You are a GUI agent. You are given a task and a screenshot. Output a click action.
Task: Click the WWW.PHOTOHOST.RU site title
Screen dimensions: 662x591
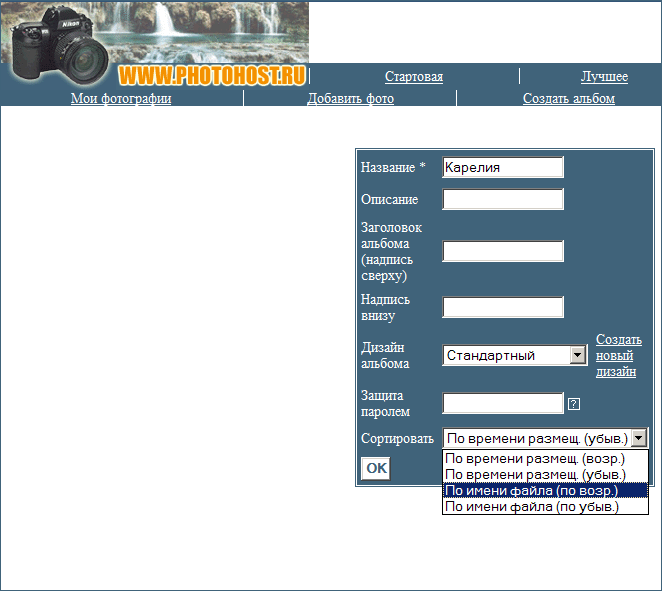click(x=212, y=76)
